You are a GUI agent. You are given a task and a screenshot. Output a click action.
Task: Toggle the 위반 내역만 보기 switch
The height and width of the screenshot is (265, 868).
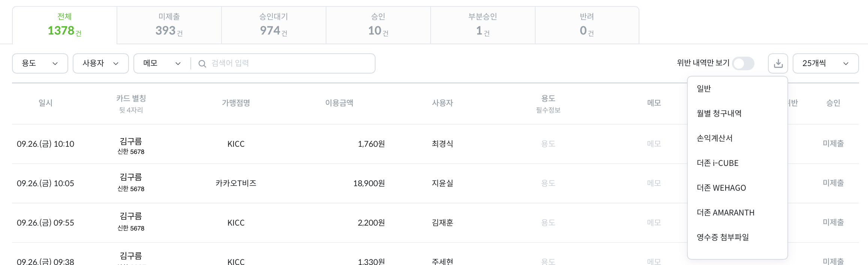pos(743,63)
